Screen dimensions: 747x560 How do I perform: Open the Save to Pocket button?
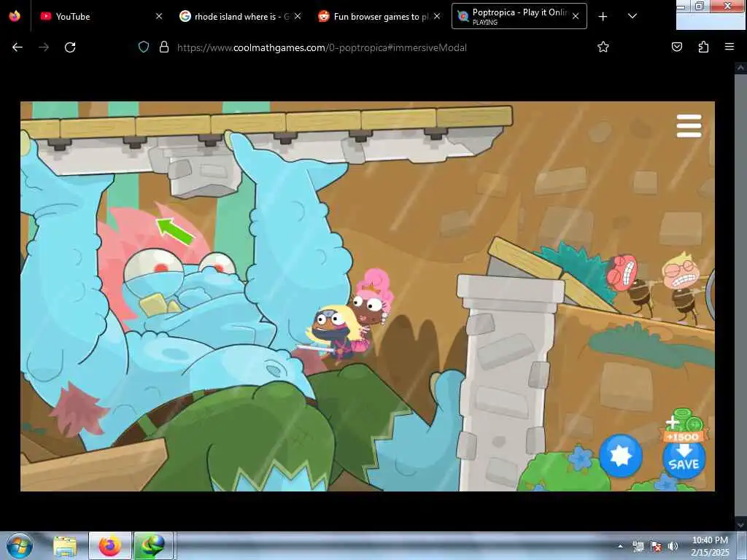click(x=677, y=47)
